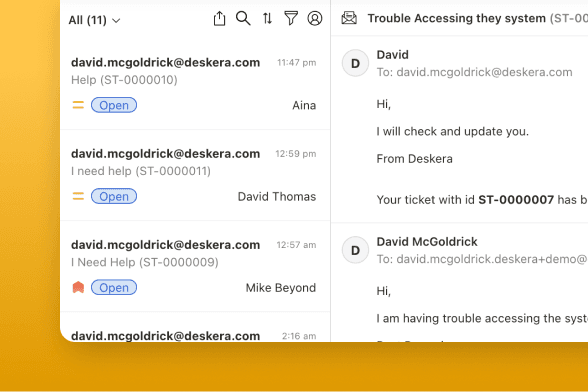
Task: Click the open-envelope icon beside the ticket title
Action: tap(349, 18)
